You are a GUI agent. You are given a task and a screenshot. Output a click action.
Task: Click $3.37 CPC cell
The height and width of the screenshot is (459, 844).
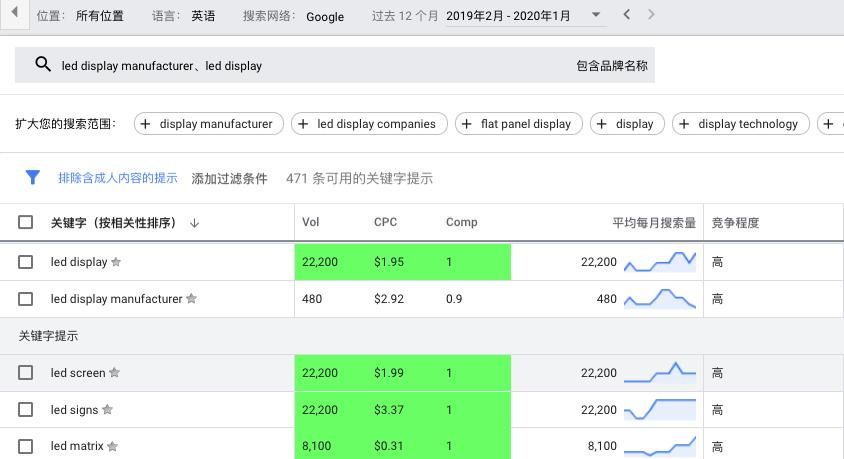pyautogui.click(x=389, y=409)
